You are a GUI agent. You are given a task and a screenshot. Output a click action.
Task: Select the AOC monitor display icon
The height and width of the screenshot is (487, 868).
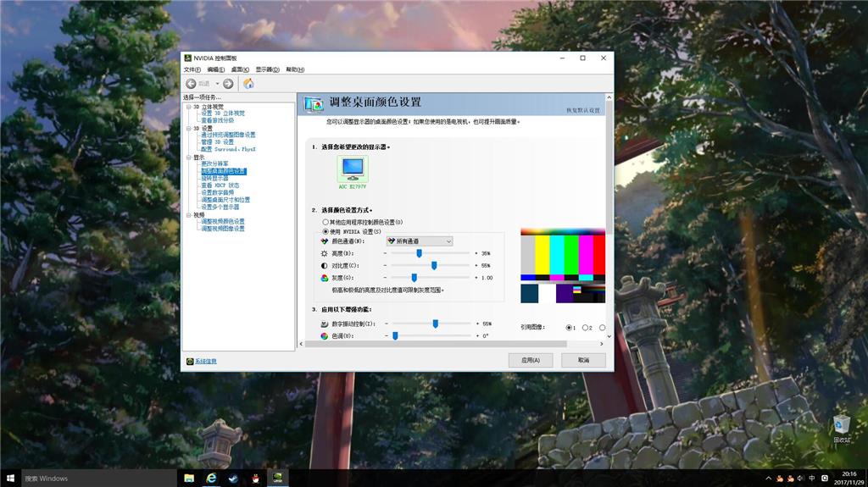353,169
